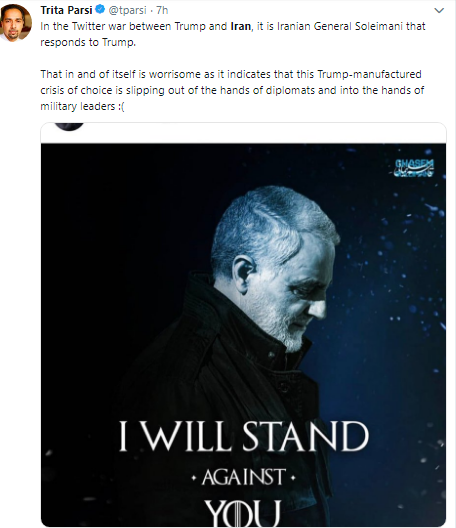Click the diamond ornament right of AGAINST

point(293,477)
